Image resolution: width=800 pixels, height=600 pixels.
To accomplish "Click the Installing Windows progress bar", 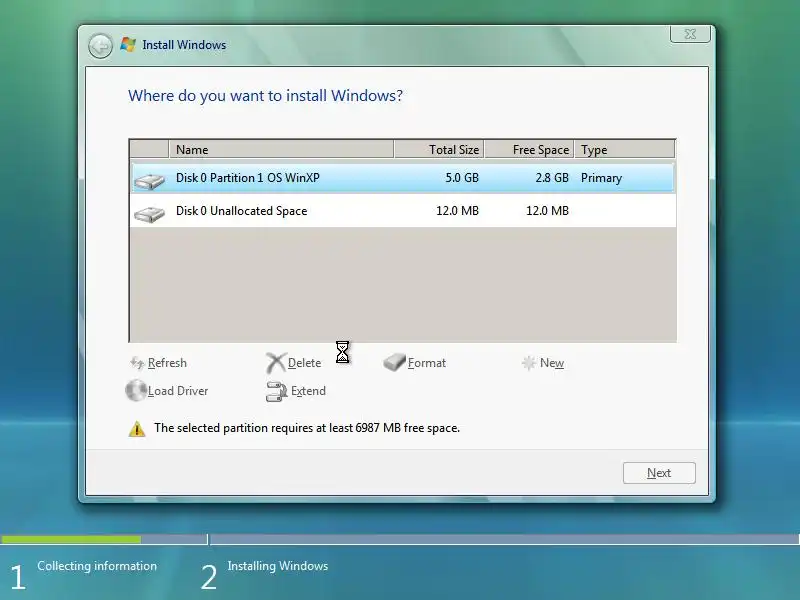I will coord(504,539).
